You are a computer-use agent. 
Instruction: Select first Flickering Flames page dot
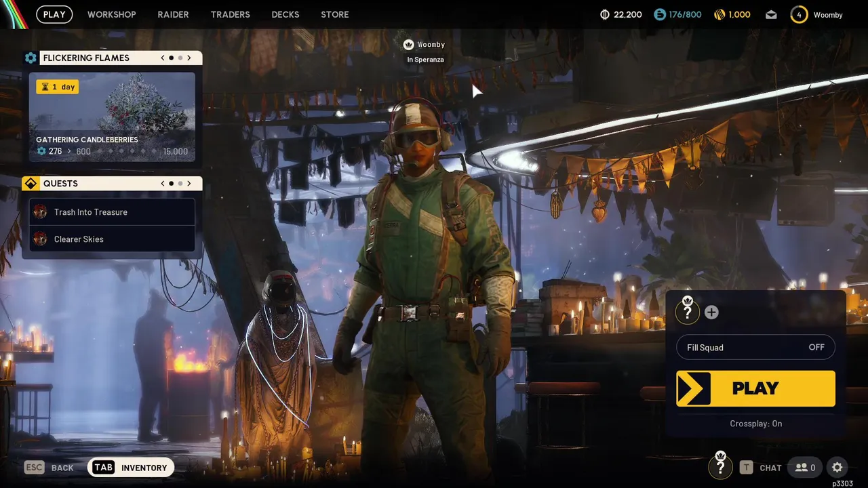tap(171, 58)
